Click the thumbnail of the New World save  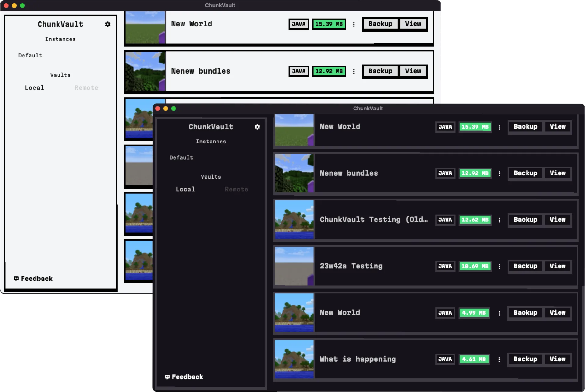coord(294,130)
